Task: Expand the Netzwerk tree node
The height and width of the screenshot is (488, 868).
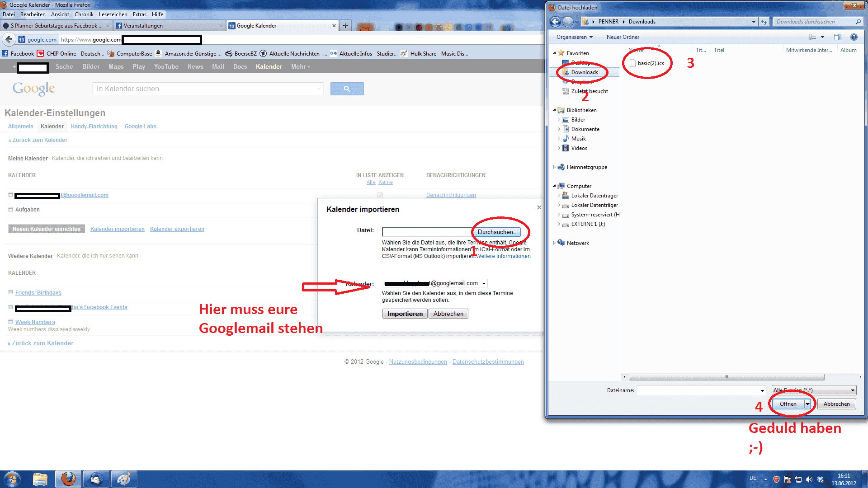Action: [x=554, y=243]
